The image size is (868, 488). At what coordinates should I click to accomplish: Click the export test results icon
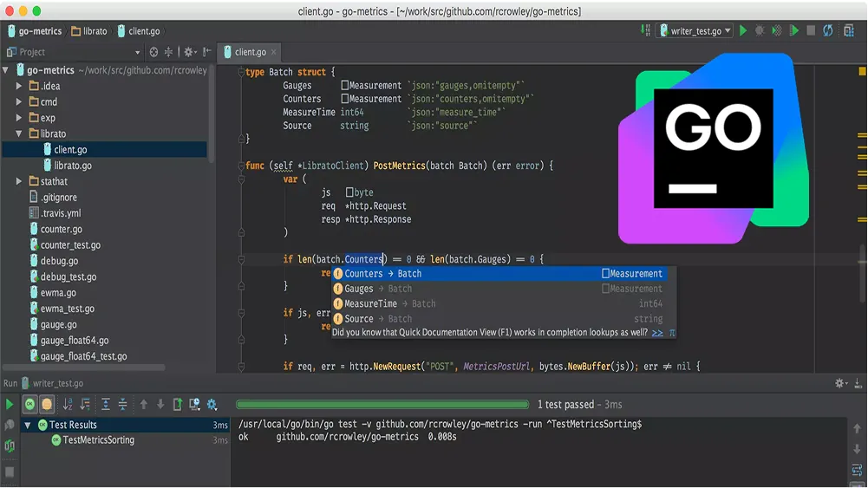[178, 405]
